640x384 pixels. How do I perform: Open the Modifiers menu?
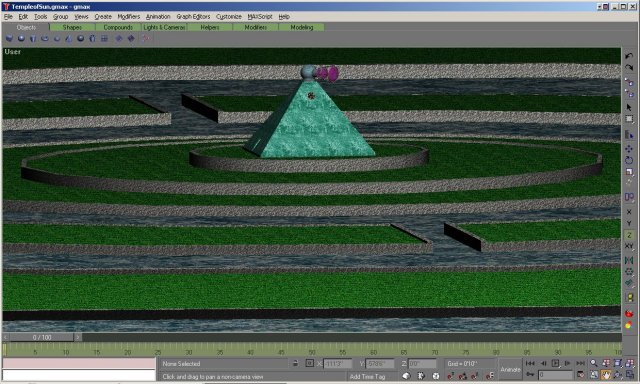(x=129, y=17)
